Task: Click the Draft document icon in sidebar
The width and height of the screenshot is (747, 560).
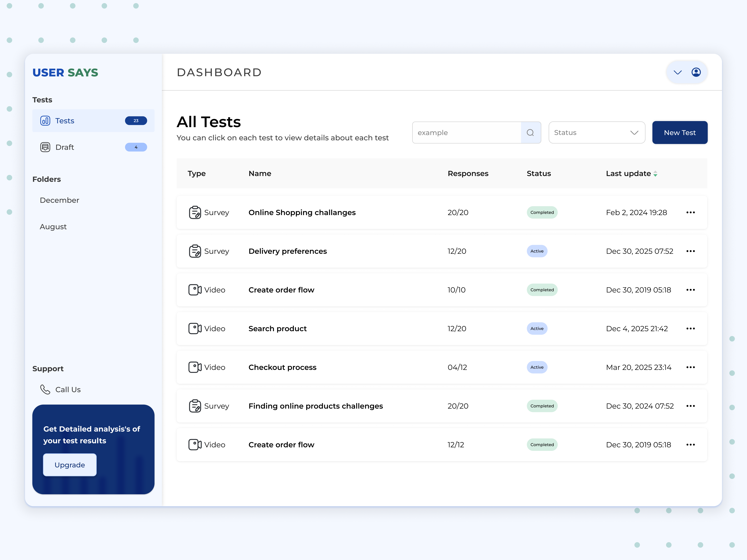Action: tap(45, 147)
